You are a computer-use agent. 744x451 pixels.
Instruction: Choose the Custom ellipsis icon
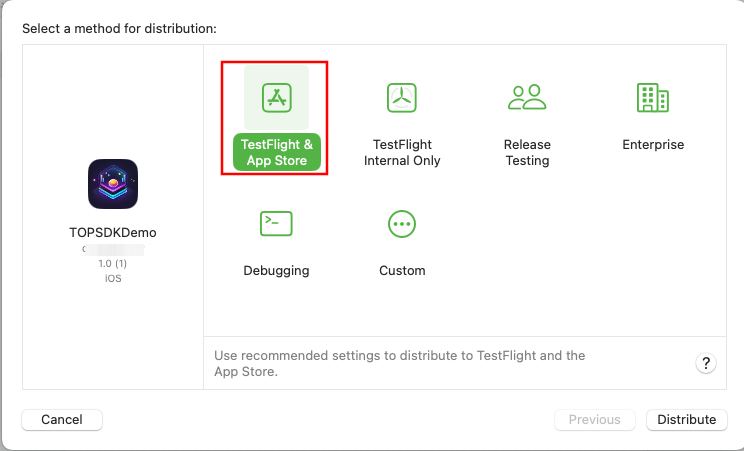click(402, 224)
